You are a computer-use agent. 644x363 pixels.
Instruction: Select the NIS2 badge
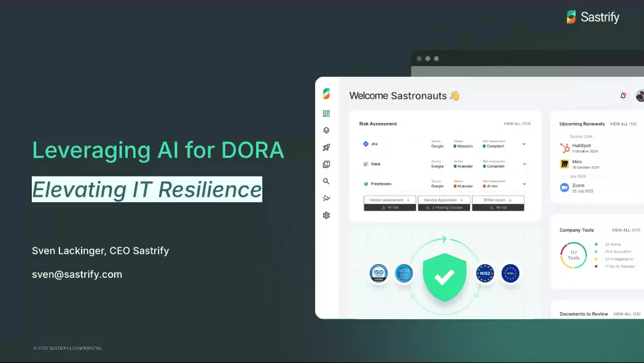485,273
